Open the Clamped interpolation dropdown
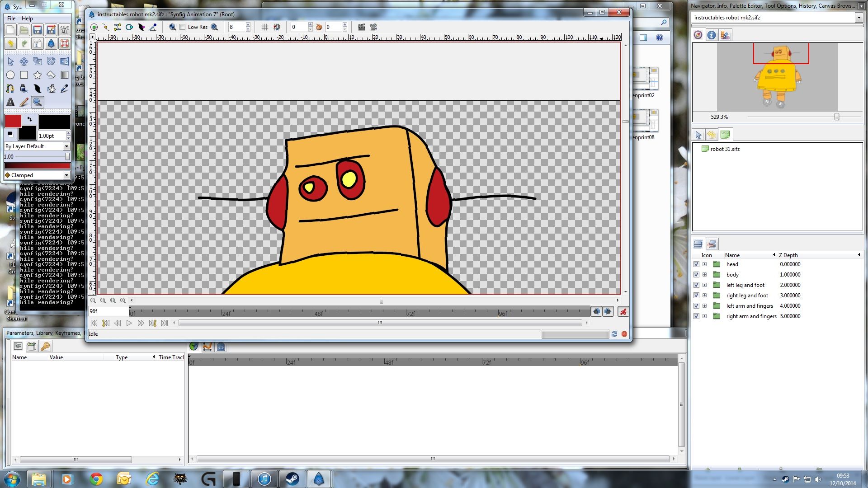The height and width of the screenshot is (488, 868). (x=66, y=175)
